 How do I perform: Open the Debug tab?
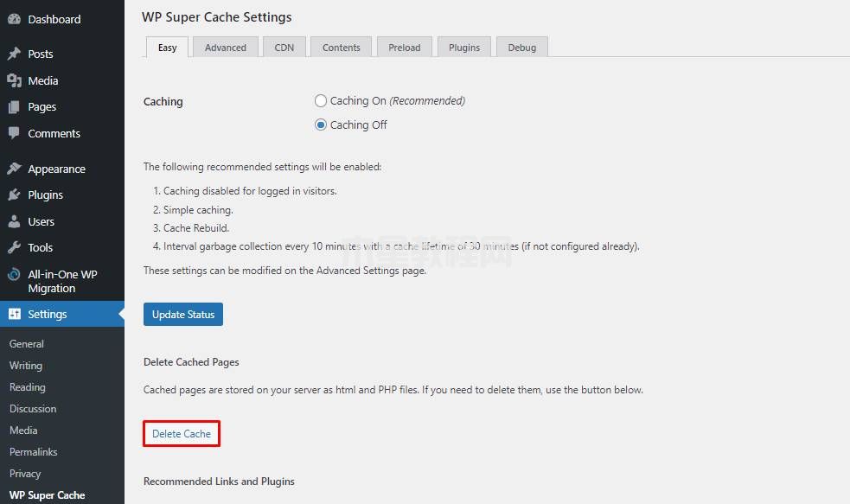522,48
